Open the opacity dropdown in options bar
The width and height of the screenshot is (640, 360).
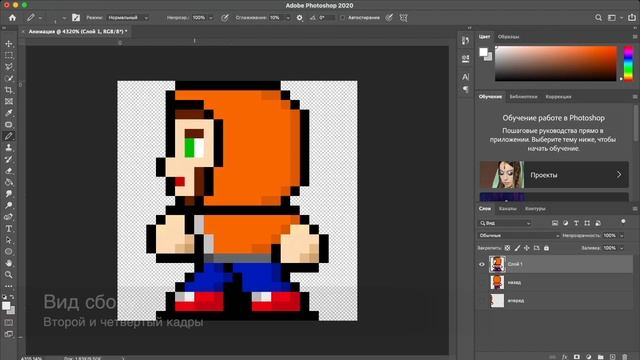211,18
